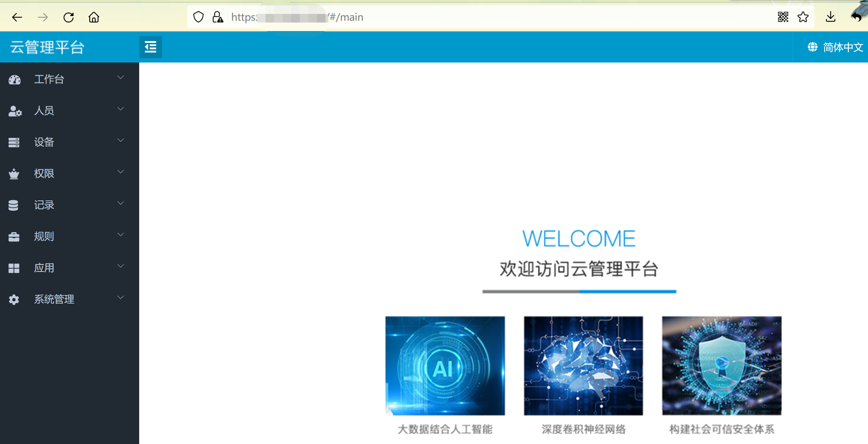Viewport: 868px width, 444px height.
Task: Open the 记录 menu item
Action: click(44, 205)
